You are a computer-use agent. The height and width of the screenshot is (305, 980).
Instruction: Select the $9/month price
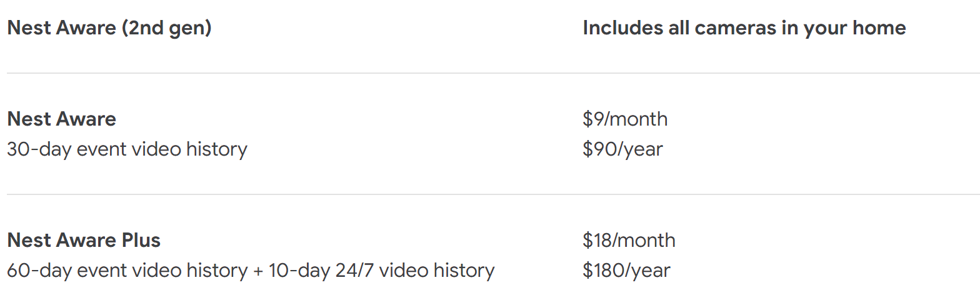pyautogui.click(x=624, y=119)
